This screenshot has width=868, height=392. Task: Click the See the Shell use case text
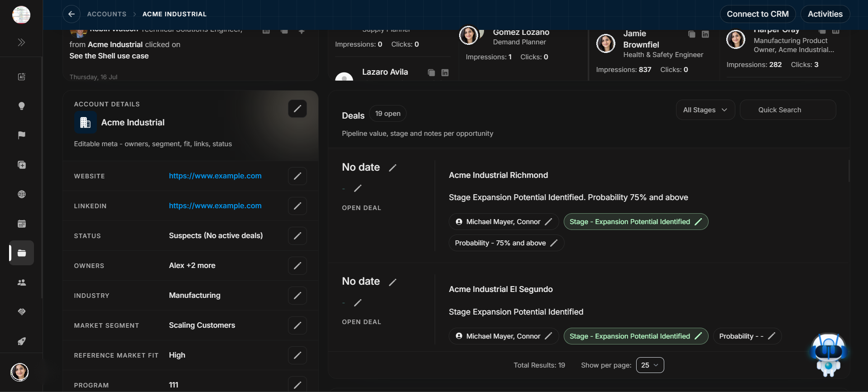pos(109,56)
